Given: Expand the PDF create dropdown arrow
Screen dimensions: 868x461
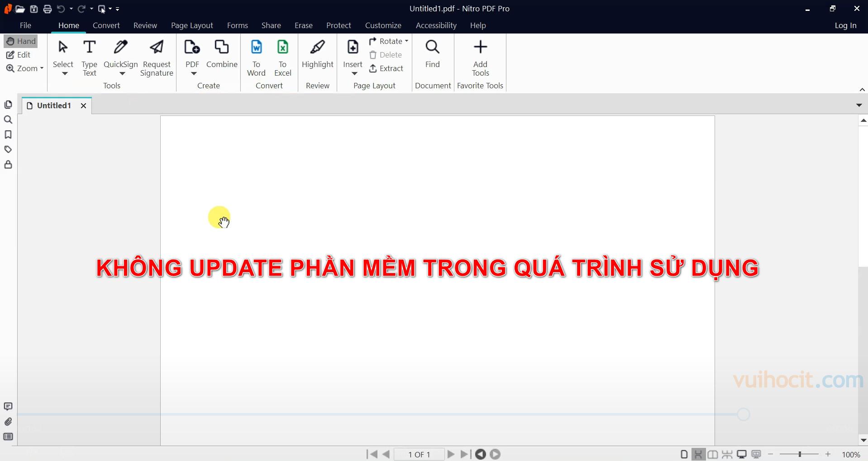Looking at the screenshot, I should coord(194,74).
